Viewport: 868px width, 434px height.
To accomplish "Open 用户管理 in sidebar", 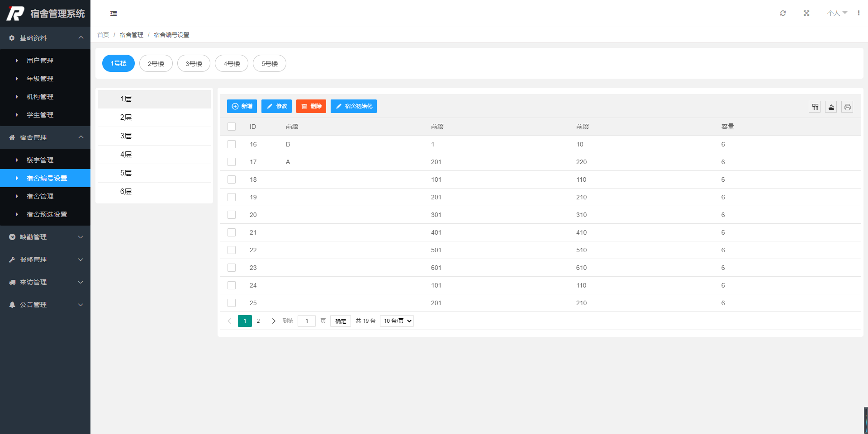I will click(45, 61).
